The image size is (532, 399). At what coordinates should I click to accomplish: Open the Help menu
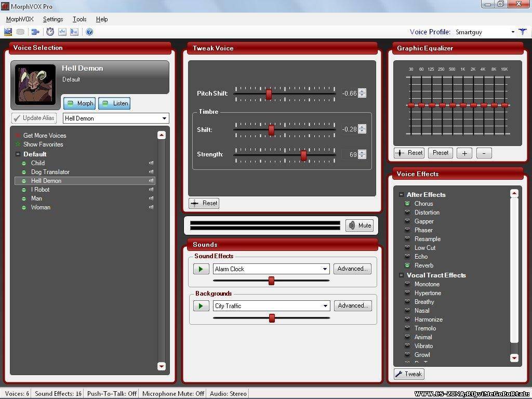tap(102, 19)
